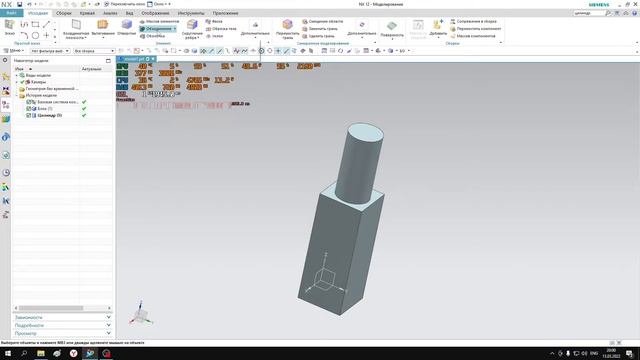Open the Вся сборка scope dropdown
This screenshot has height=360, width=640.
[x=94, y=51]
